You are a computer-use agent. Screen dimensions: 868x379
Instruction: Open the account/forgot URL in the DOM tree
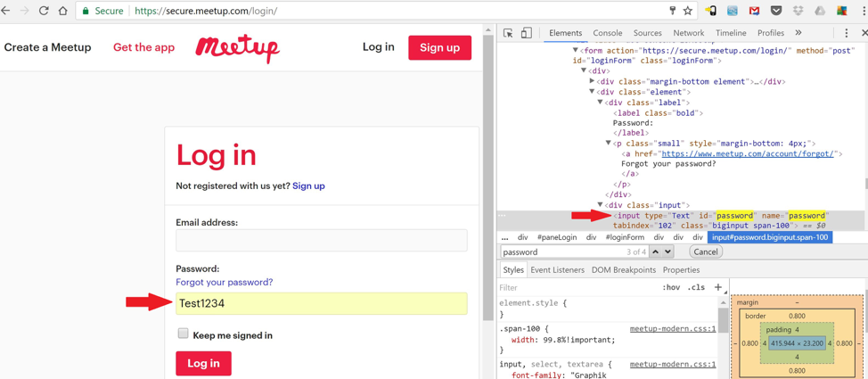click(x=748, y=154)
